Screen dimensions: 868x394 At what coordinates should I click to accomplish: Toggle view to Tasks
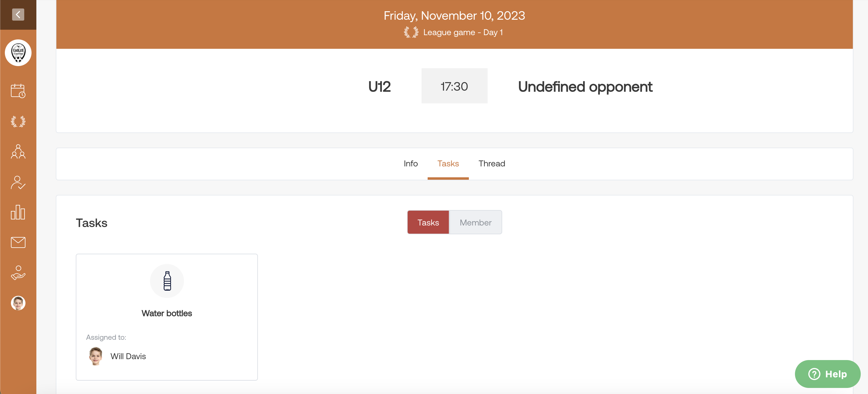tap(428, 222)
